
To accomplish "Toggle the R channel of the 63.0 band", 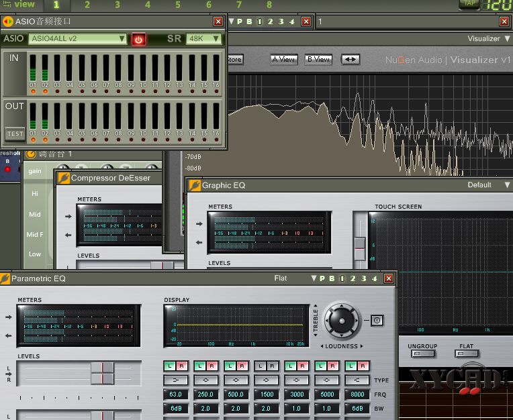I will point(182,366).
